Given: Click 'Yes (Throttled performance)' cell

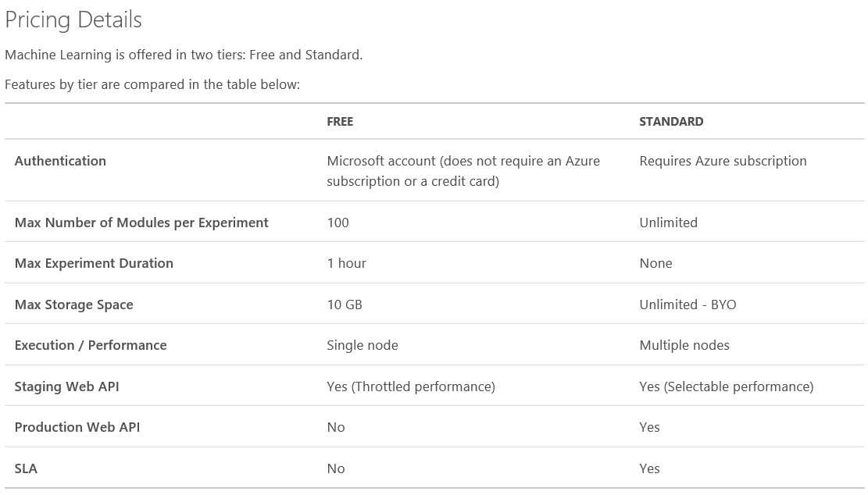Looking at the screenshot, I should (411, 386).
